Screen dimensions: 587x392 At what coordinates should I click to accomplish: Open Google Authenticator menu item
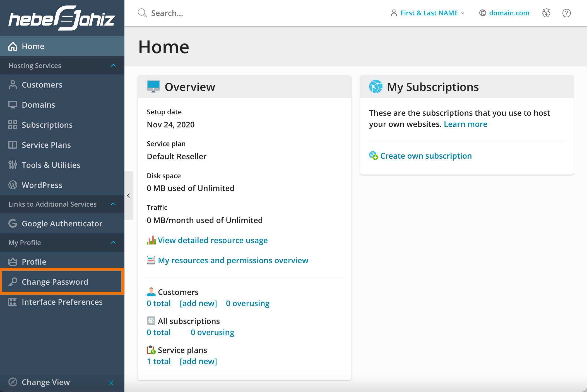(62, 224)
